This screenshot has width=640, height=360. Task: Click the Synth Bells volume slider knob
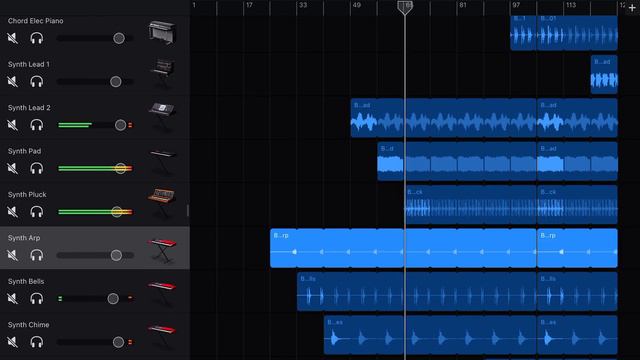click(x=113, y=298)
